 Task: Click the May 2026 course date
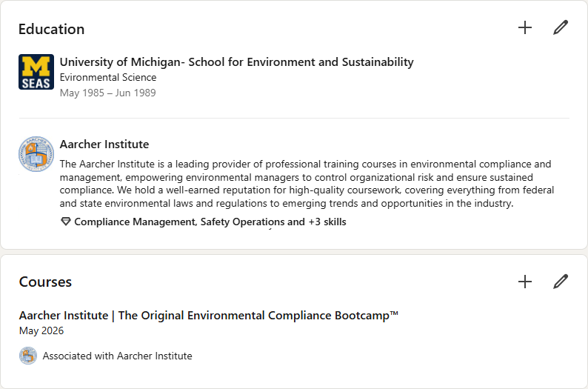coord(41,331)
